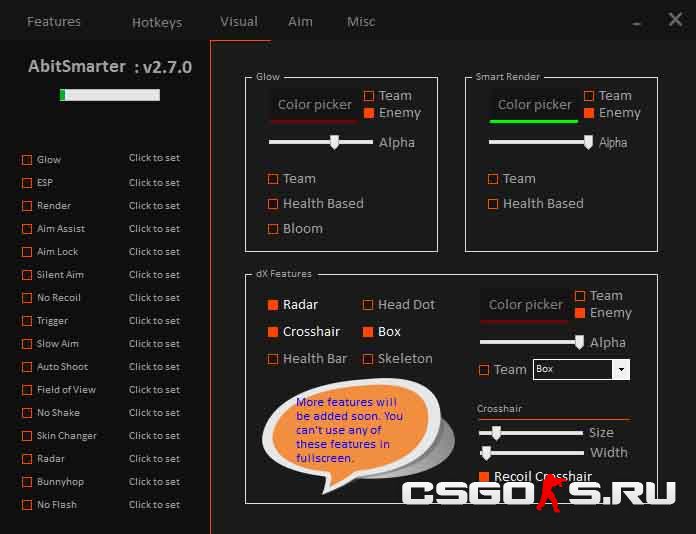The width and height of the screenshot is (696, 534).
Task: Disable the dX Radar checkbox
Action: [273, 305]
